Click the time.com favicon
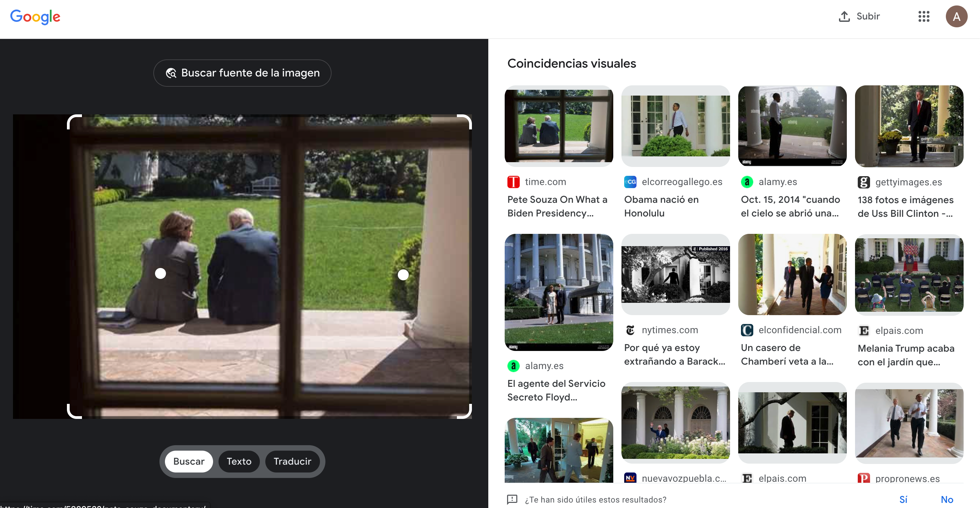Screen dimensions: 980x508 513,182
